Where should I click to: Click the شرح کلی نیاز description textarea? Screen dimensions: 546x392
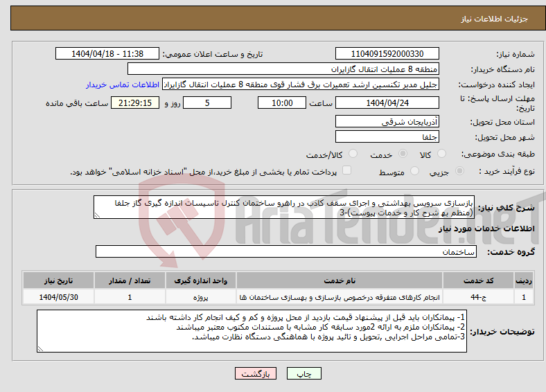[x=284, y=207]
